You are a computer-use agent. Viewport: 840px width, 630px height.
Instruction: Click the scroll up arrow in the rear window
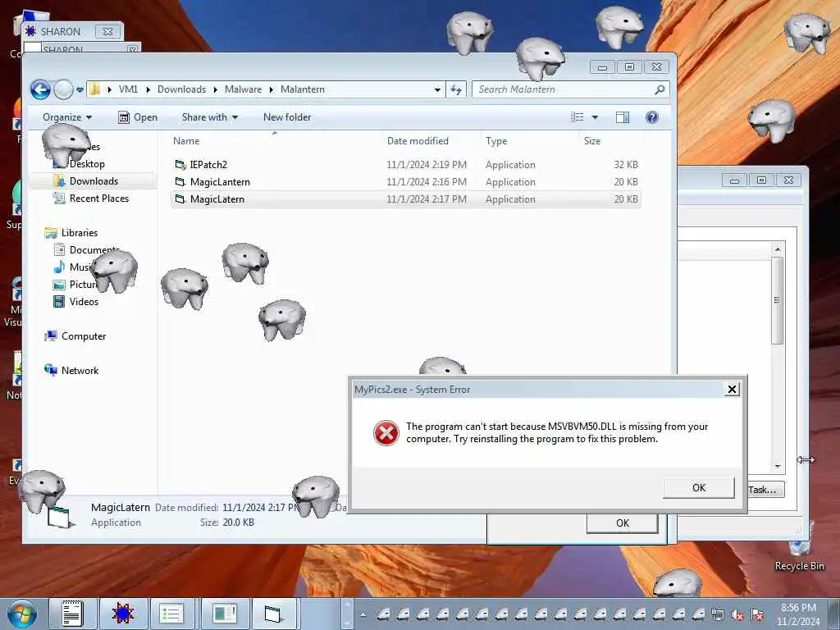(778, 249)
